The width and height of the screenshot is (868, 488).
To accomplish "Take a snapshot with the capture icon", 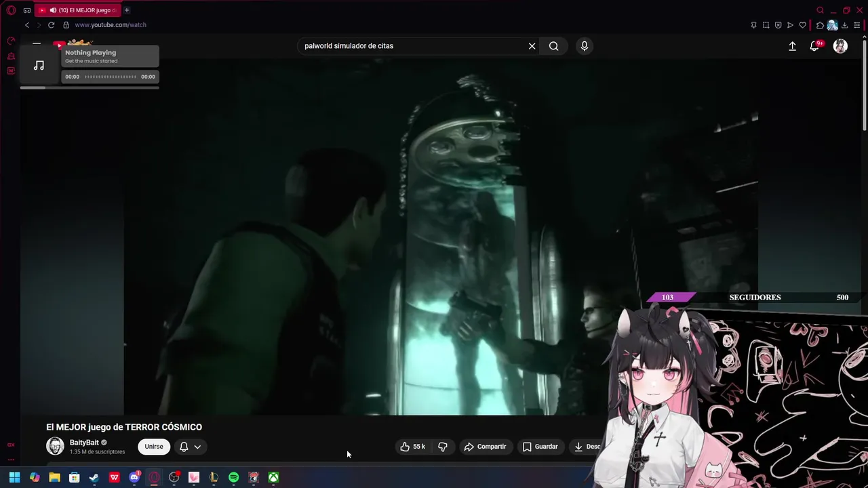I will click(x=766, y=25).
